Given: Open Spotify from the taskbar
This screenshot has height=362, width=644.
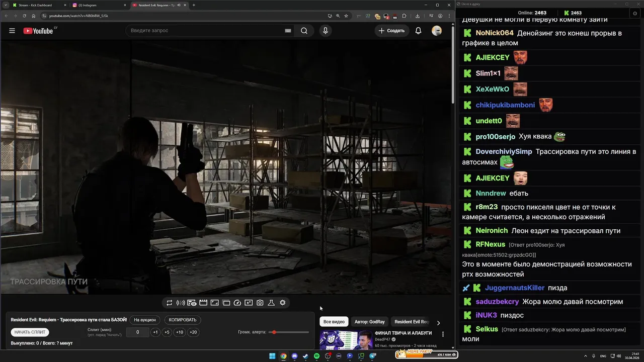Looking at the screenshot, I should point(316,356).
